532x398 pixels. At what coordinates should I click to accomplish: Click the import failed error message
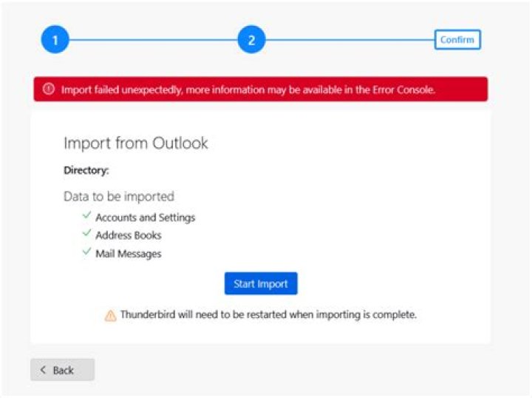coord(248,90)
